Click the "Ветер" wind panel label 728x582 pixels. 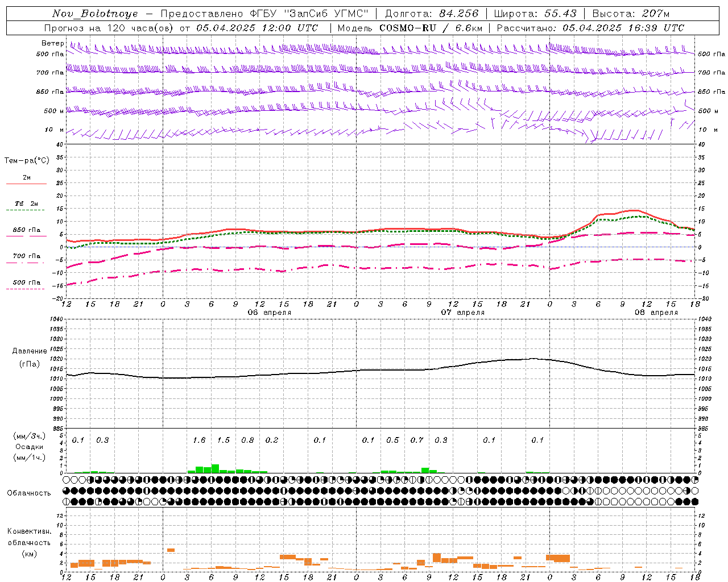53,43
